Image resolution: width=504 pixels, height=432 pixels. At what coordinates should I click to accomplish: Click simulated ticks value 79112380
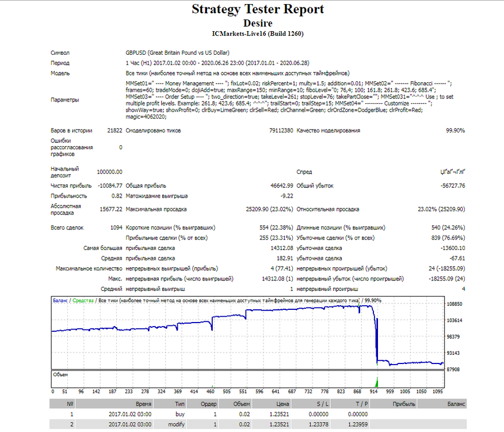pos(281,131)
